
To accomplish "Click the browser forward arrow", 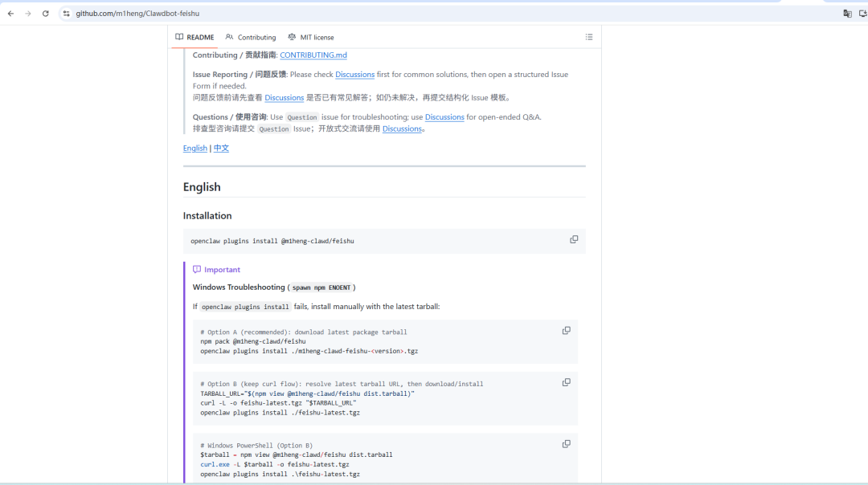I will coord(27,14).
